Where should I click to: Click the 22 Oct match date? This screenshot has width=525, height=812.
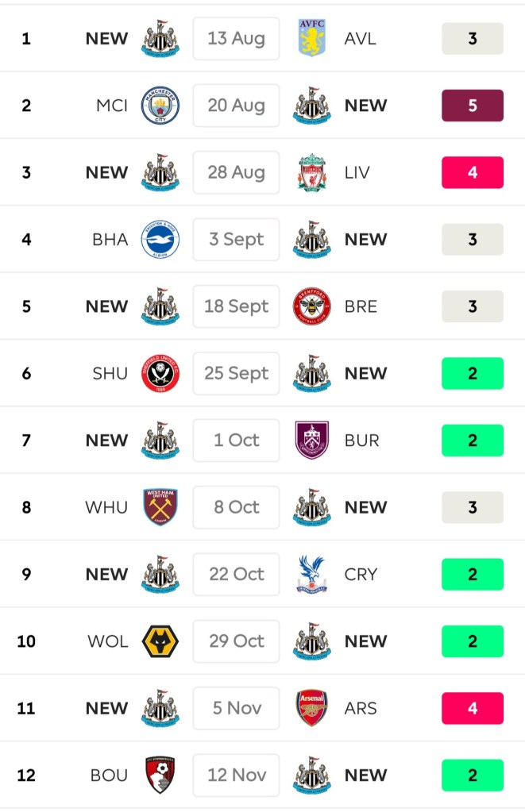(236, 574)
